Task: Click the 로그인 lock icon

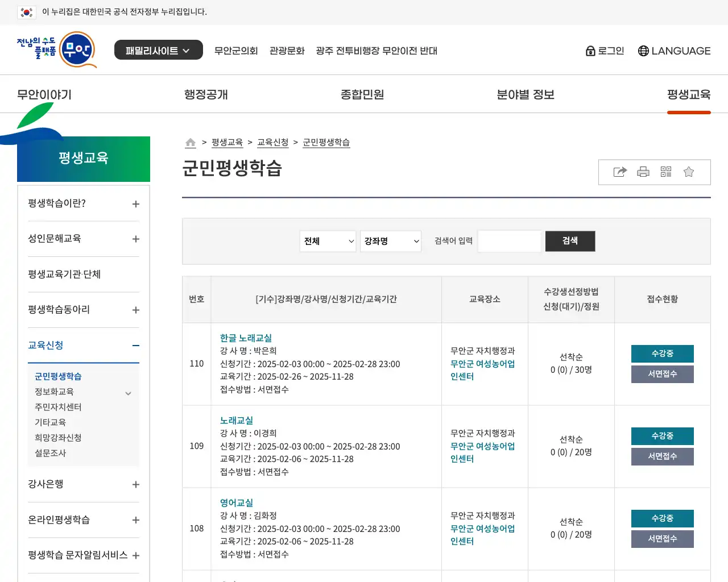Action: coord(590,51)
